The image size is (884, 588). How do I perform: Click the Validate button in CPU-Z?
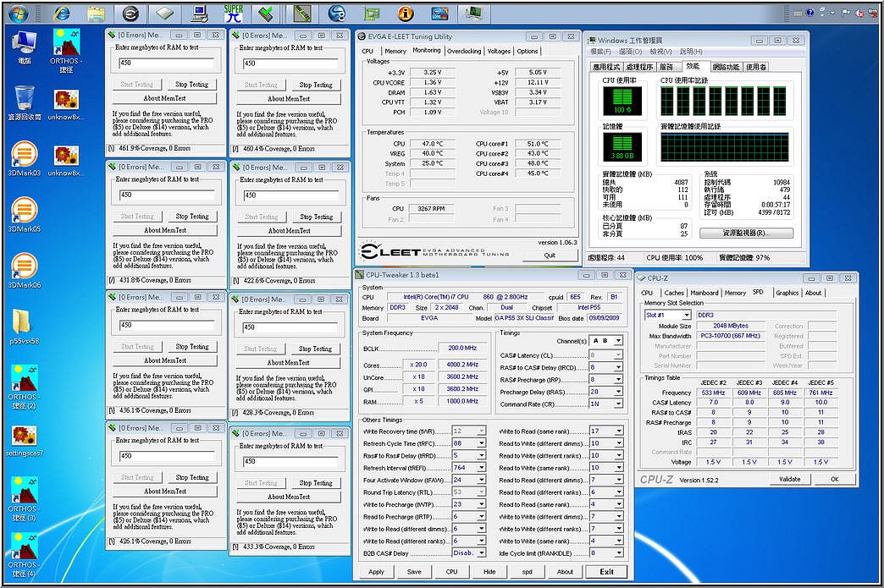(789, 480)
